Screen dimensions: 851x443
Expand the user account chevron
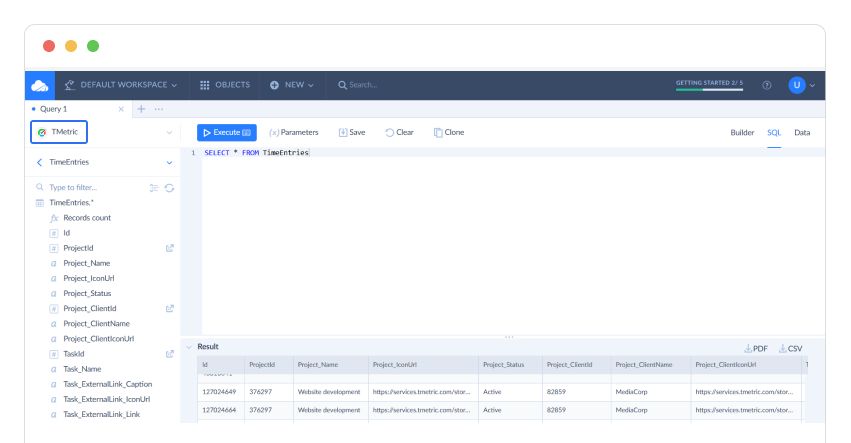tap(812, 86)
